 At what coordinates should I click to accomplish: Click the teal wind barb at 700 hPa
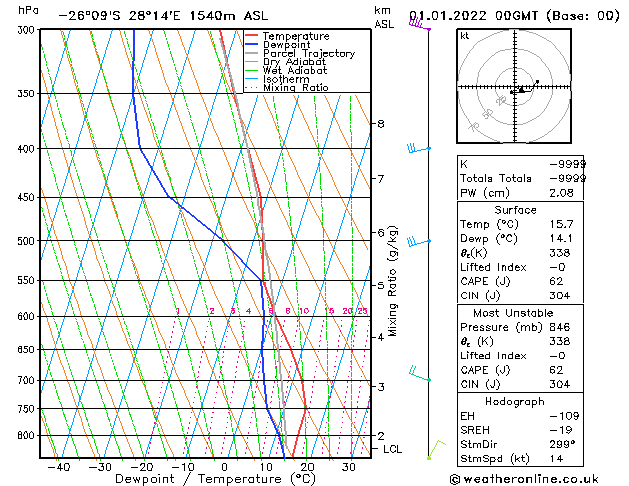(420, 374)
